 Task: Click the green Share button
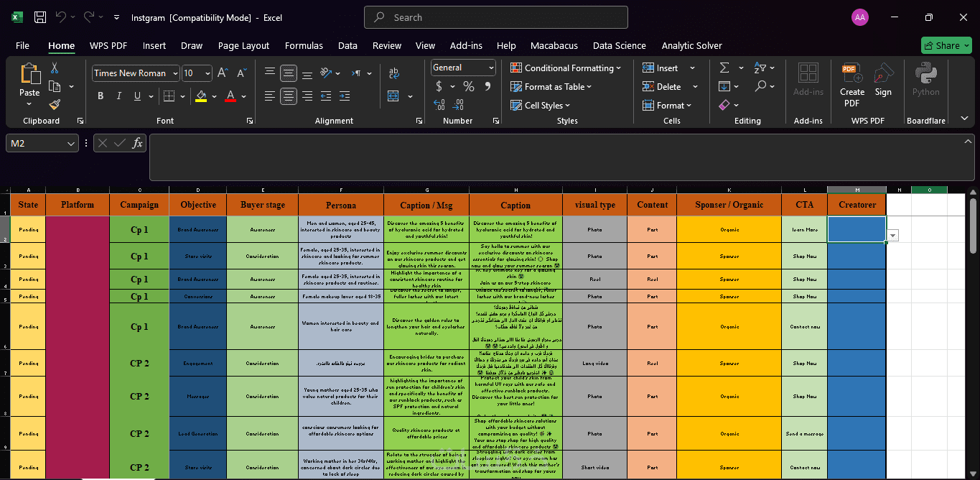(945, 45)
